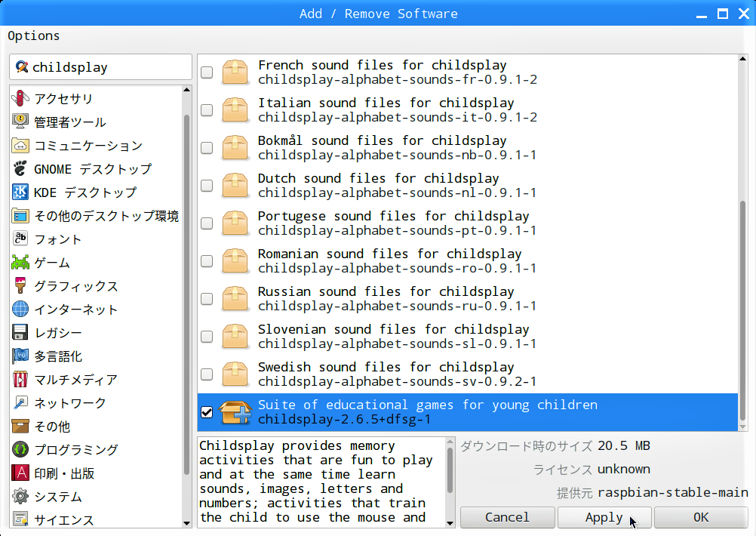Click the package list scroll-up arrow
Viewport: 756px width, 536px height.
pos(742,59)
